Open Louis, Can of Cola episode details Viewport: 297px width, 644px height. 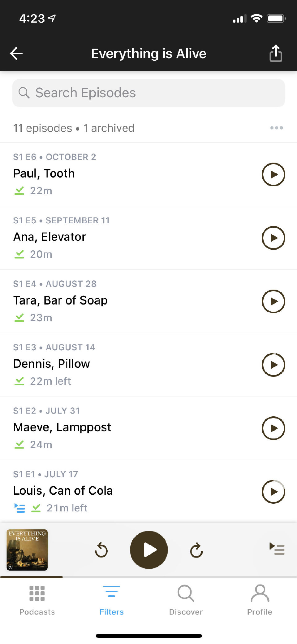(x=63, y=491)
